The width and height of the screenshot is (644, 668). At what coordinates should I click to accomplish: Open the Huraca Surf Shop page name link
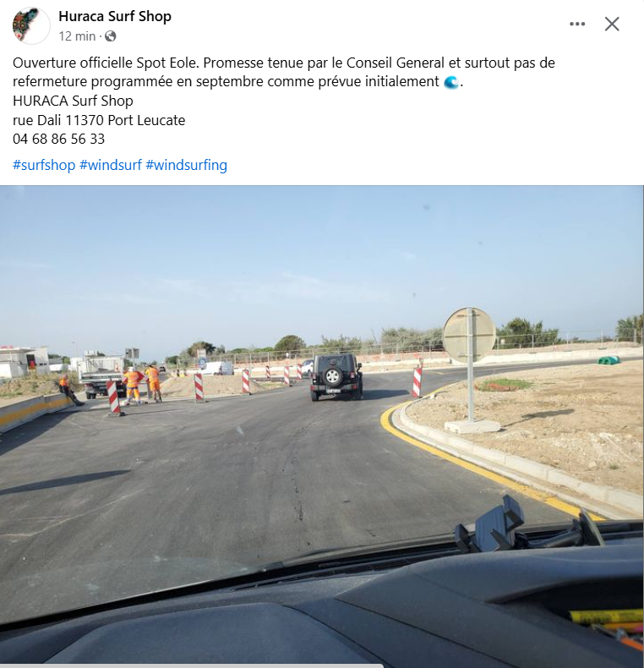[115, 16]
